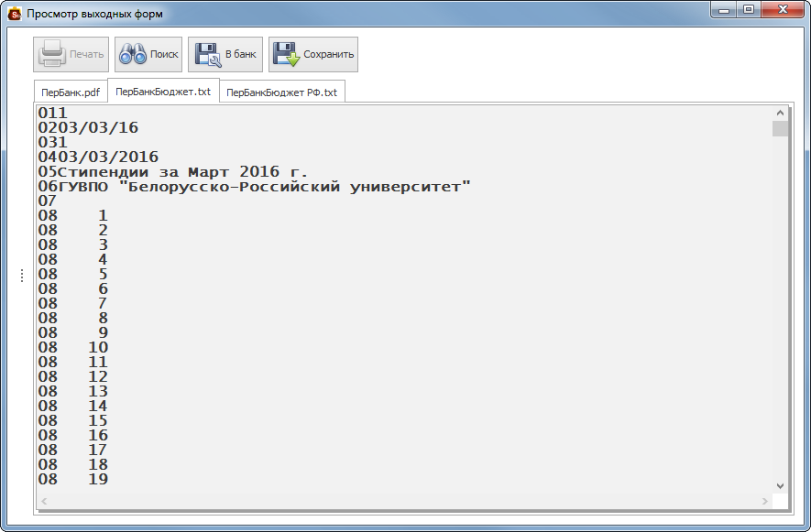Select the ПерБанкБюджет.txt tab
The width and height of the screenshot is (811, 532).
point(163,92)
